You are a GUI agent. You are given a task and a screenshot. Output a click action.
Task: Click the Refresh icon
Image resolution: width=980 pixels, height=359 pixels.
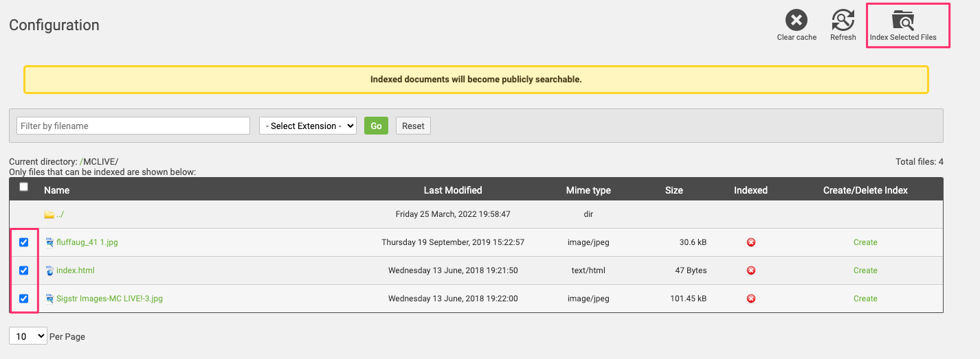(x=843, y=19)
